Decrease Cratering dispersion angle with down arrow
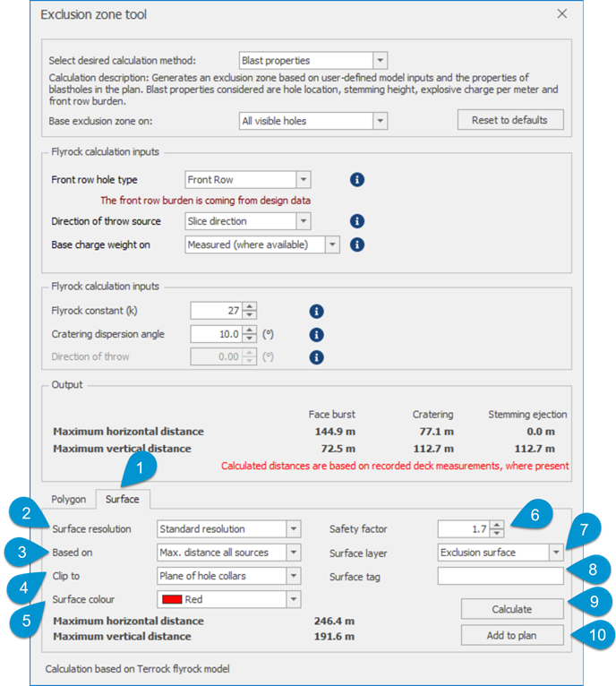Image resolution: width=616 pixels, height=686 pixels. 250,339
